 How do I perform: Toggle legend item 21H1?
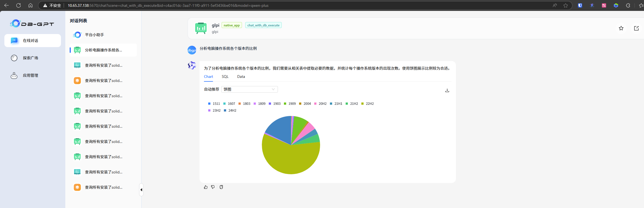coord(336,104)
